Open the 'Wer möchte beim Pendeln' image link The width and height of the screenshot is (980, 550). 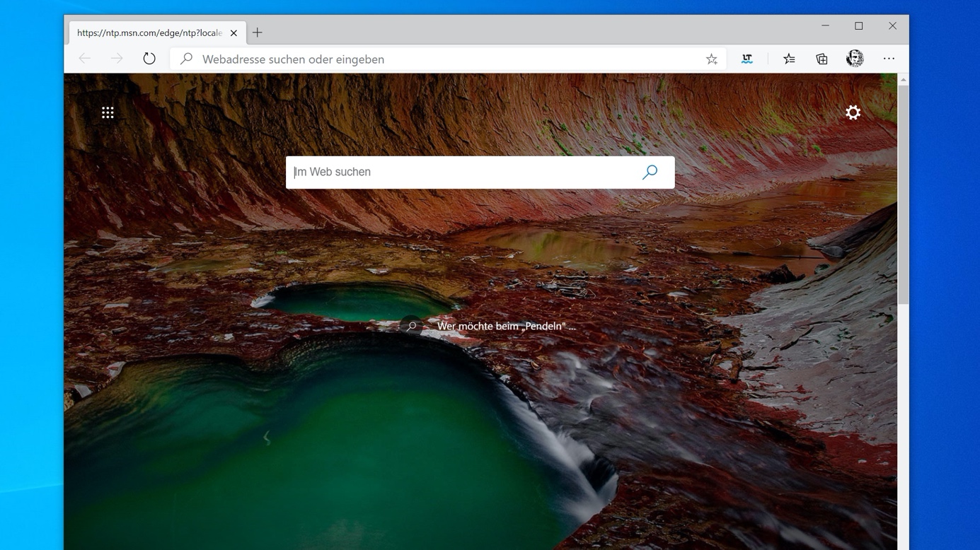click(x=507, y=326)
